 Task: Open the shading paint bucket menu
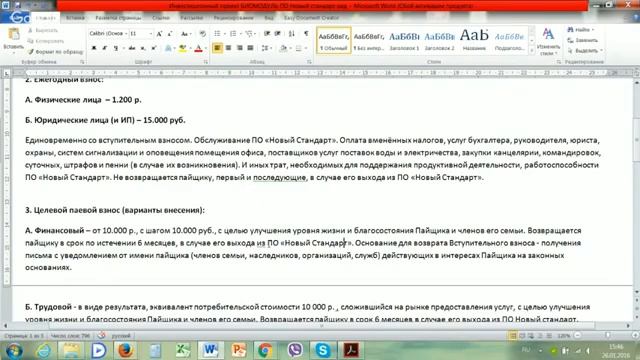click(x=284, y=48)
